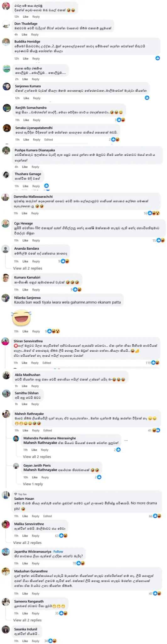Click the like reaction icon on Buddika Henidige's comment

pyautogui.click(x=158, y=58)
